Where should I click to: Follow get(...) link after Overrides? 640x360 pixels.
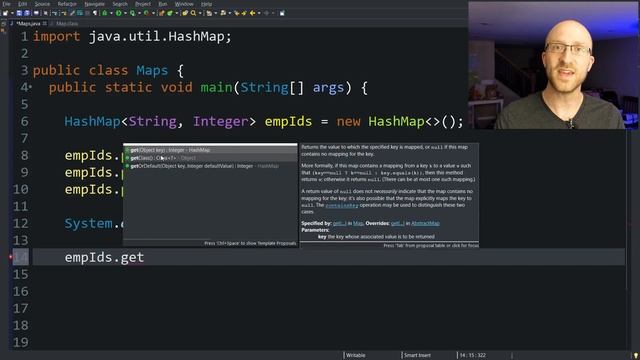[x=398, y=223]
